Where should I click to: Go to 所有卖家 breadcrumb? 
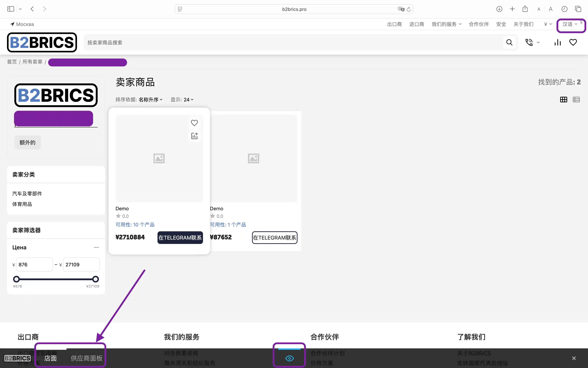click(33, 62)
